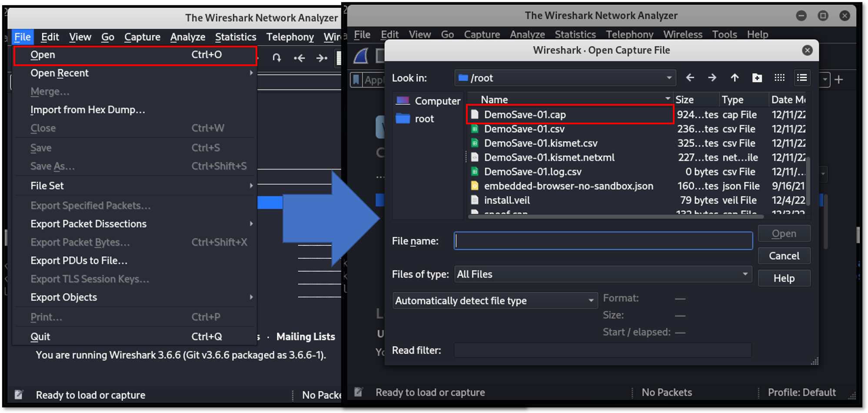Viewport: 868px width, 413px height.
Task: Click the Help button in dialog
Action: pos(784,278)
